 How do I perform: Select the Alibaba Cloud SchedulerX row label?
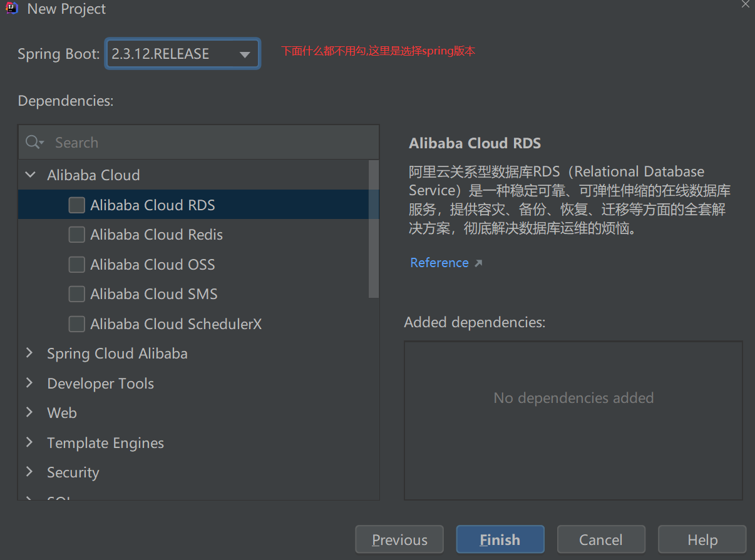tap(176, 324)
